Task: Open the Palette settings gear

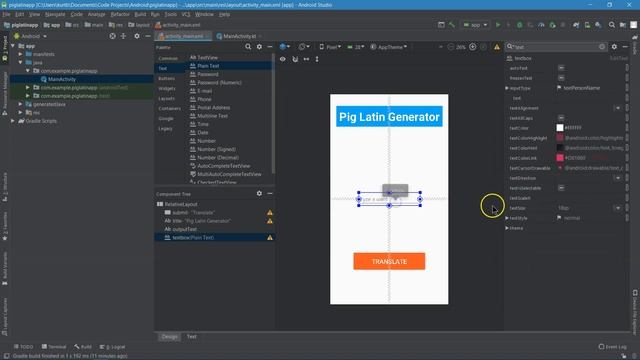Action: [x=259, y=47]
